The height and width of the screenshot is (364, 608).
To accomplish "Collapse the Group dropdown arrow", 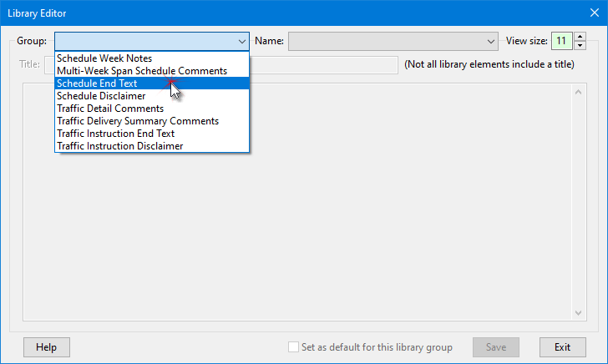I will (241, 40).
